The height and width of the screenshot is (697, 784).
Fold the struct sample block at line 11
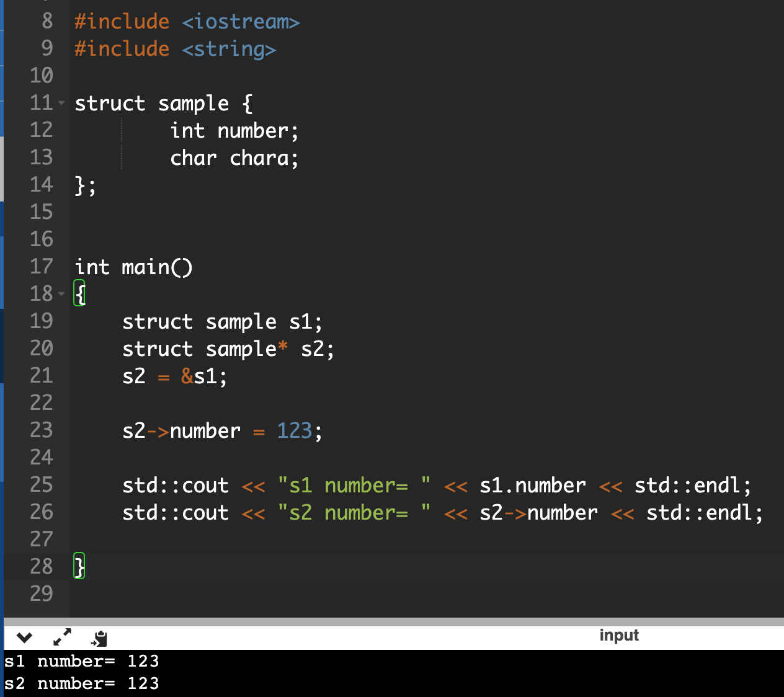pos(61,103)
